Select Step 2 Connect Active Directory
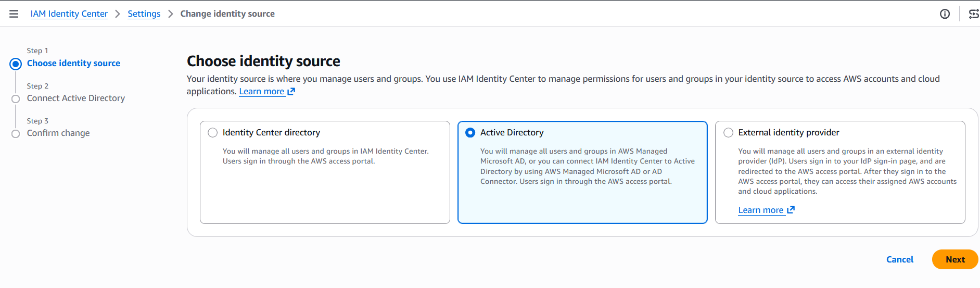 pos(76,98)
